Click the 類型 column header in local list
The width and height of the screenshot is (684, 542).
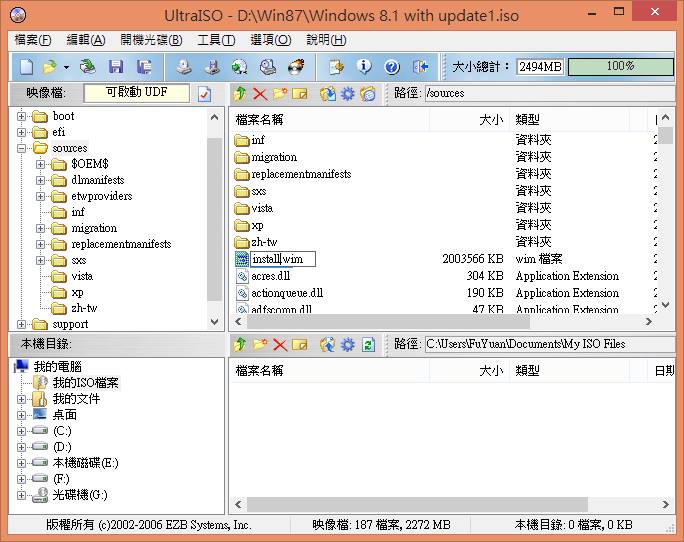(x=569, y=371)
